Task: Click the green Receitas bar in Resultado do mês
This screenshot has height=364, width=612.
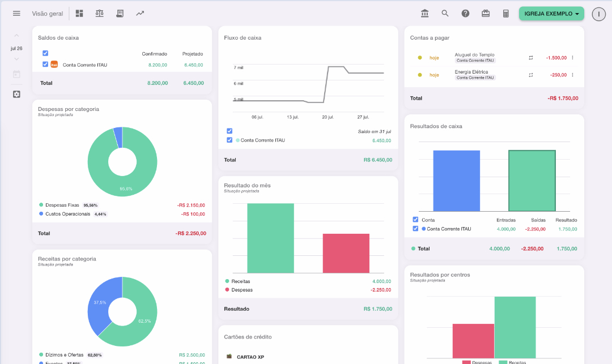Action: click(x=270, y=238)
